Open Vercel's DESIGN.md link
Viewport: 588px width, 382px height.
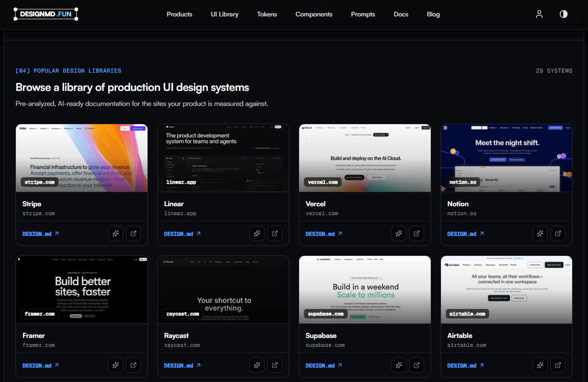tap(324, 234)
